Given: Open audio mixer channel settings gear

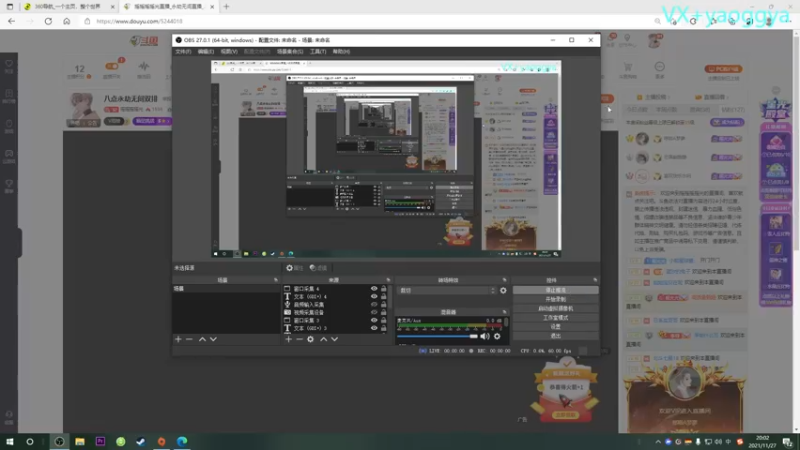Looking at the screenshot, I should pyautogui.click(x=497, y=336).
